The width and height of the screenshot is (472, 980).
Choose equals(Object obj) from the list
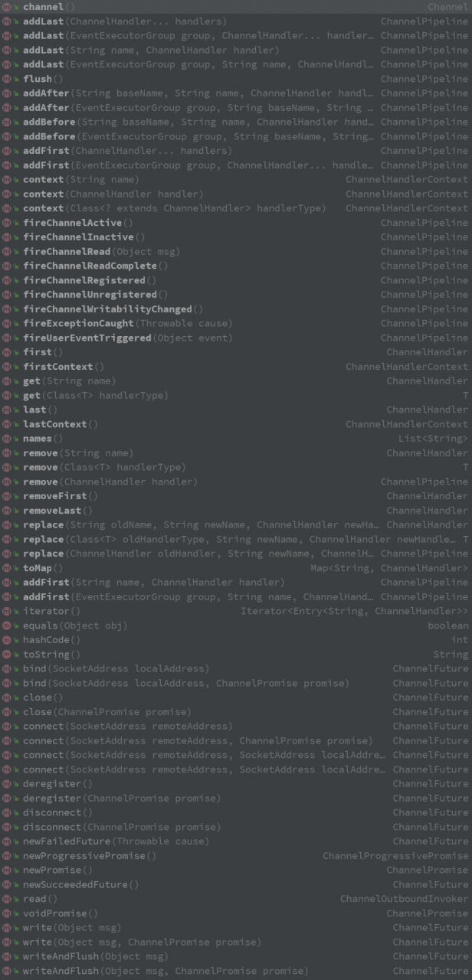point(75,626)
